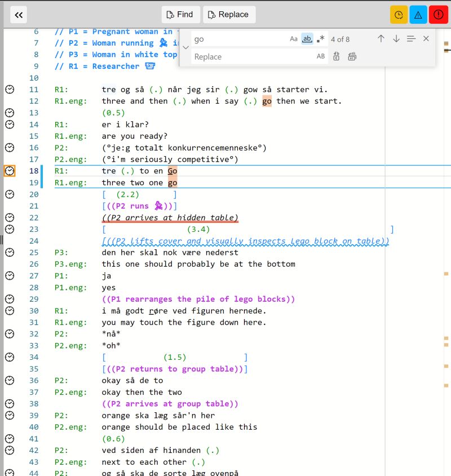The image size is (451, 476).
Task: Click 'you may touch the figure down here.'
Action: (x=184, y=323)
